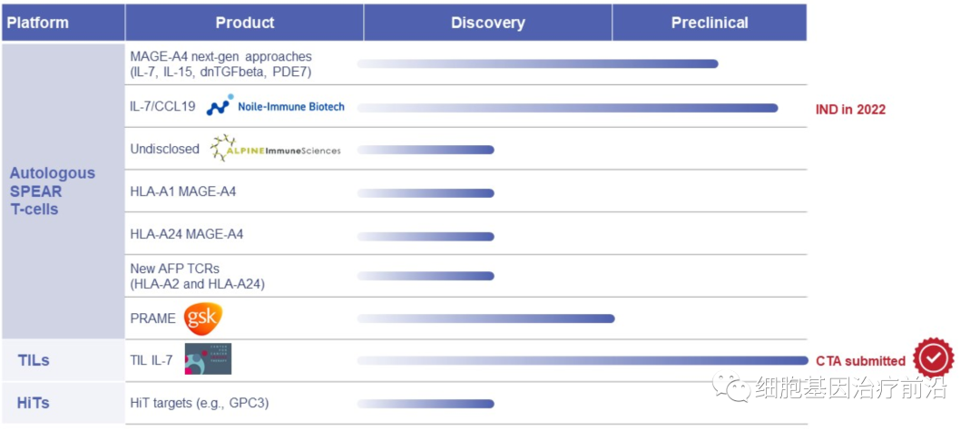
Task: Click the MAGE-A4 next-gen approaches progress bar
Action: point(537,64)
